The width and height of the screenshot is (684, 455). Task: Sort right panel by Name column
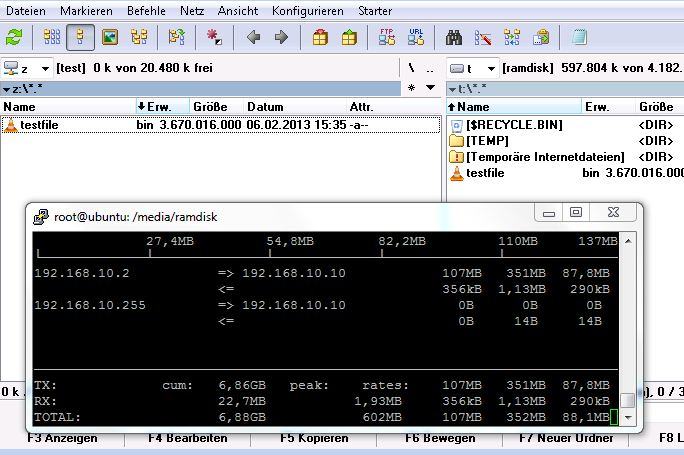(514, 107)
